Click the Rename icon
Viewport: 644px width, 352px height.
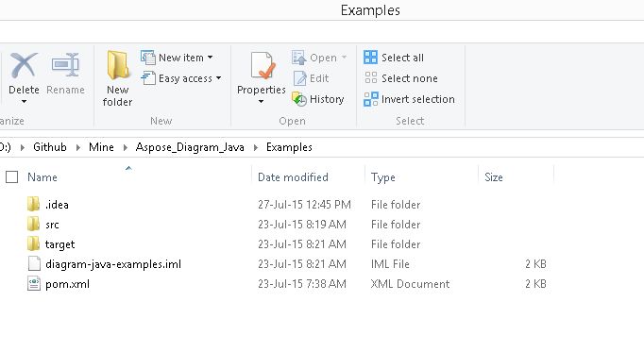coord(65,64)
